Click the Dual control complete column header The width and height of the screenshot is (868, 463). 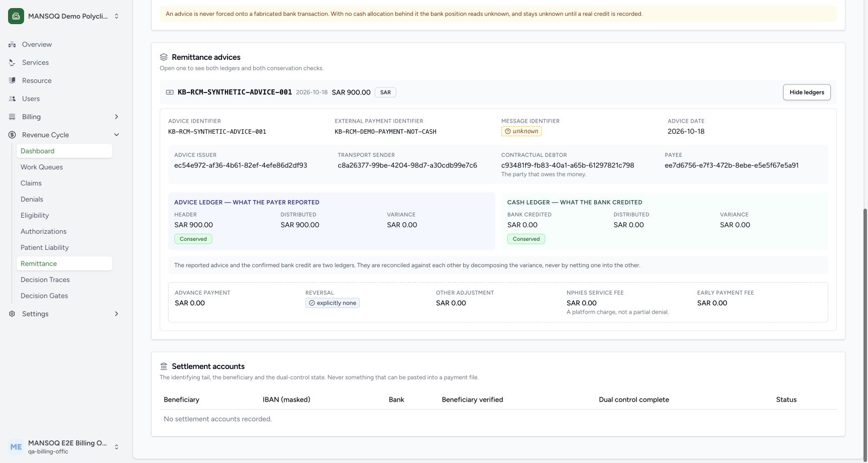[634, 400]
